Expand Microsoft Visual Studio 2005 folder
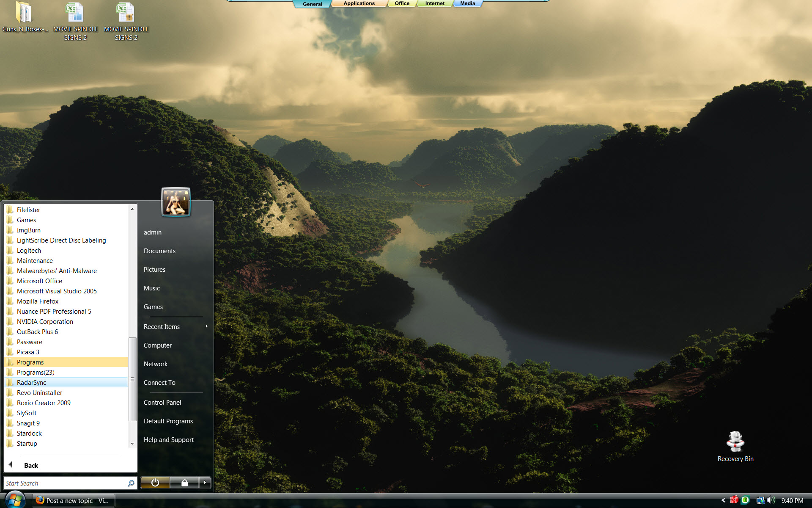Image resolution: width=812 pixels, height=508 pixels. (x=66, y=291)
